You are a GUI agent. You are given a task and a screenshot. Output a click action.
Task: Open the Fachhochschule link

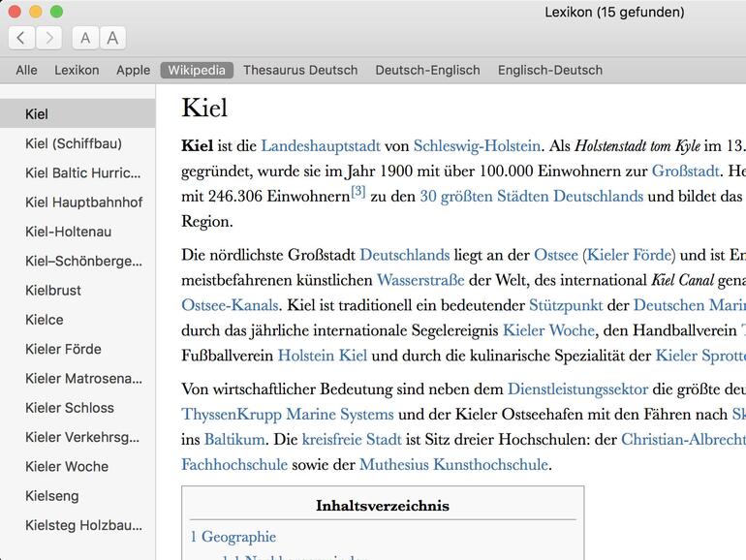[234, 464]
